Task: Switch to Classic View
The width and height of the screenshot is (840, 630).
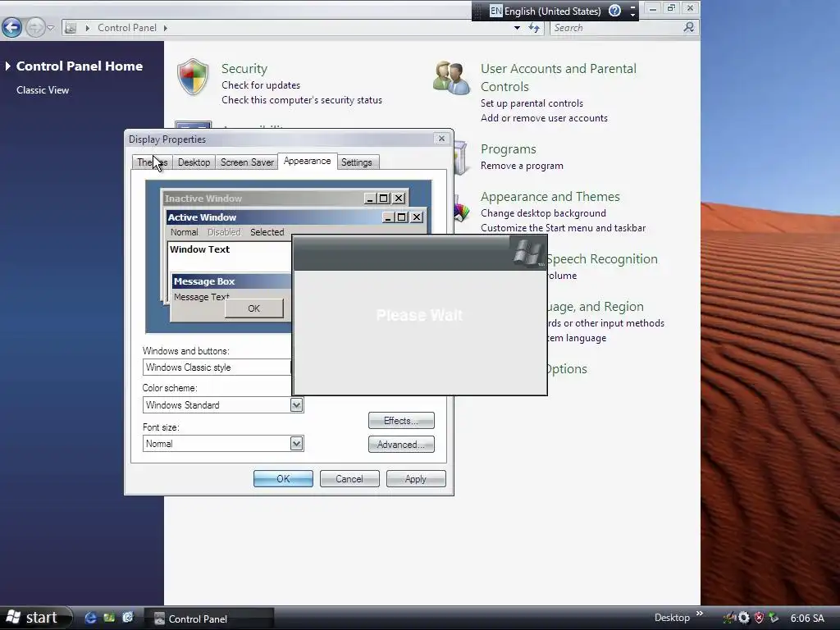Action: (x=43, y=90)
